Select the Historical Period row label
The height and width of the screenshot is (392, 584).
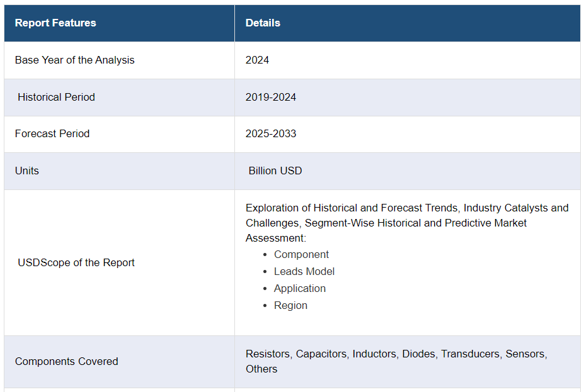(56, 97)
